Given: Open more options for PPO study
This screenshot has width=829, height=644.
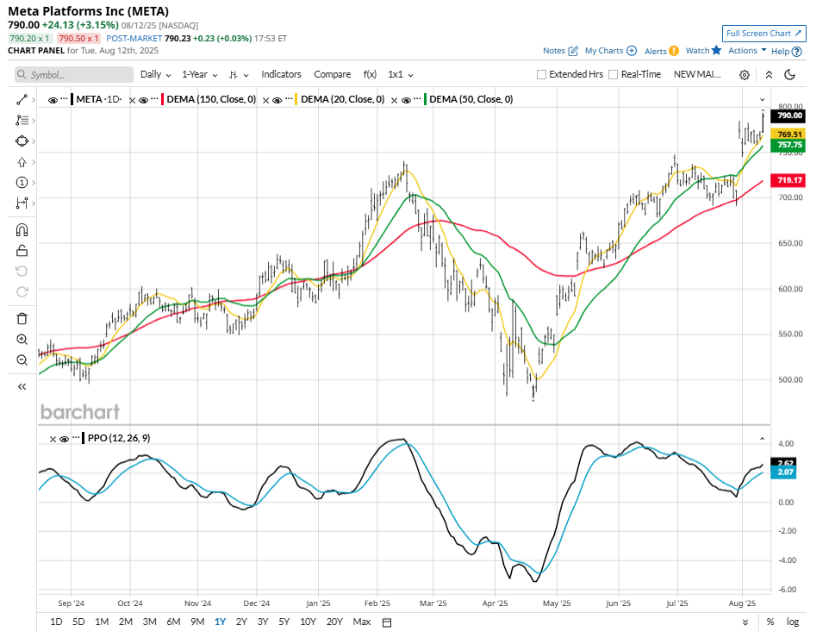Looking at the screenshot, I should click(76, 438).
